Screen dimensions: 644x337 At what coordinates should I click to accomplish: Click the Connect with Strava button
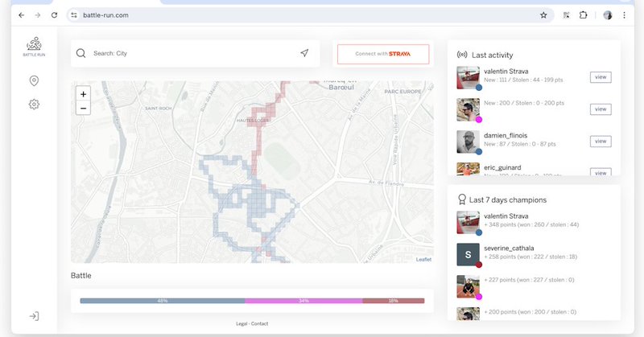383,54
